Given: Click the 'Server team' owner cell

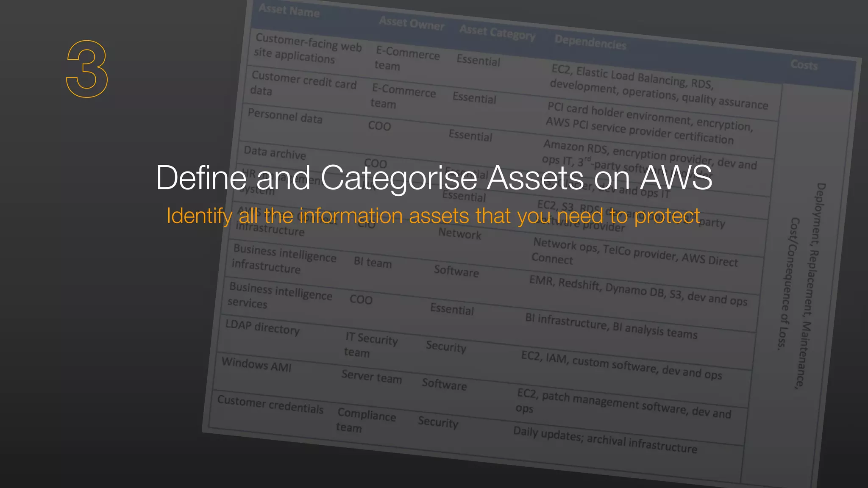Looking at the screenshot, I should coord(372,376).
